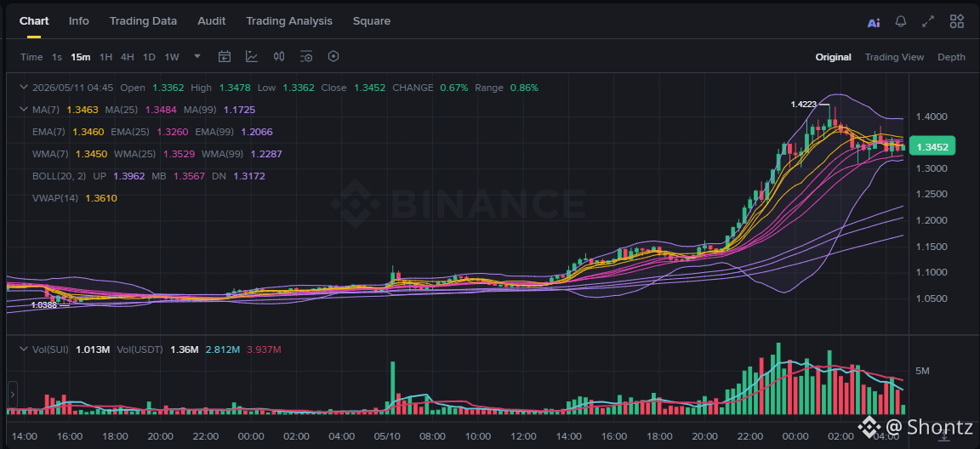Switch to the 1H interval
980x449 pixels.
[106, 57]
